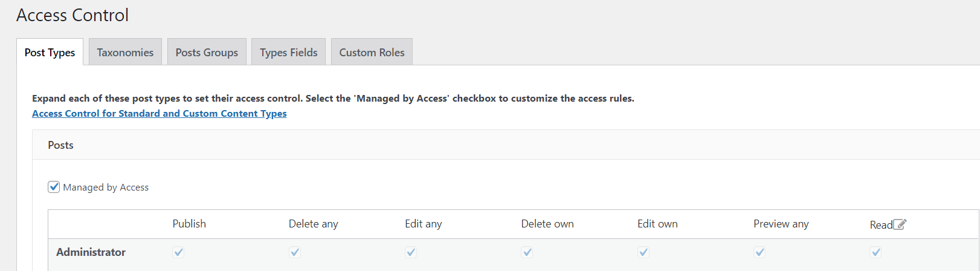Click the Publish column header
980x271 pixels.
tap(189, 224)
